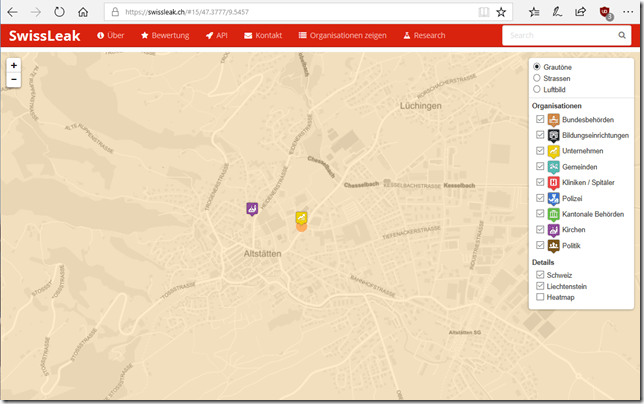
Task: Open the Bewertung menu item
Action: point(164,35)
